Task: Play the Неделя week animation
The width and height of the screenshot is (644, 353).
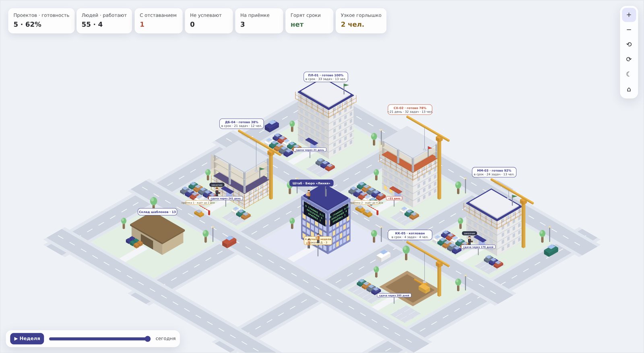Action: point(27,339)
